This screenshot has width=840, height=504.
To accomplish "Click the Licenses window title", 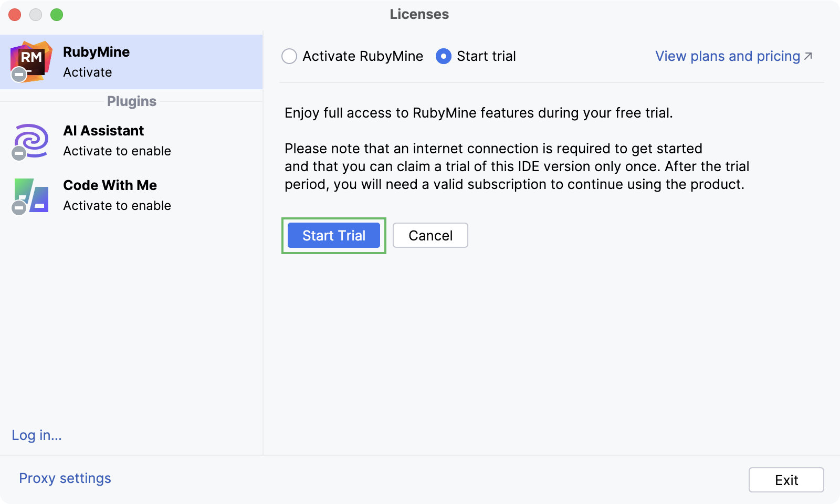I will pos(419,14).
